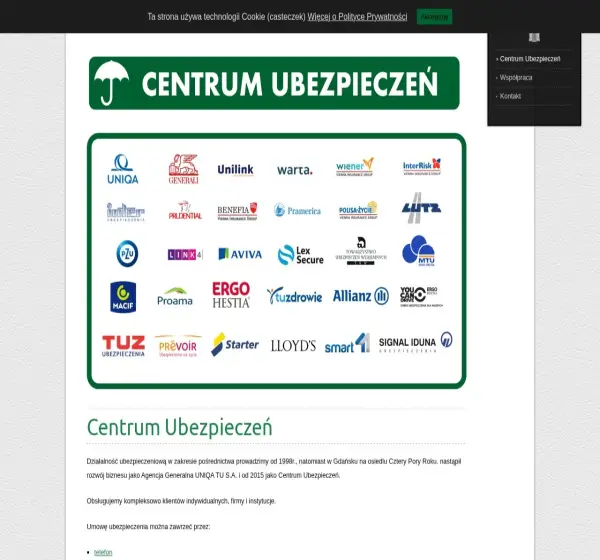Click the Centrum Ubezpieczeń green header banner

click(x=274, y=83)
